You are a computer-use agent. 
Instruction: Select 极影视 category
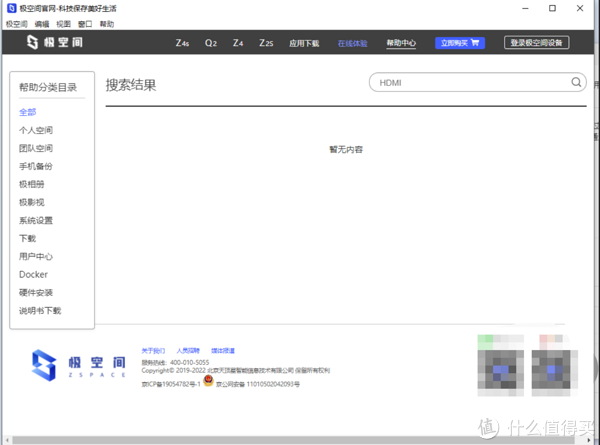tap(32, 202)
